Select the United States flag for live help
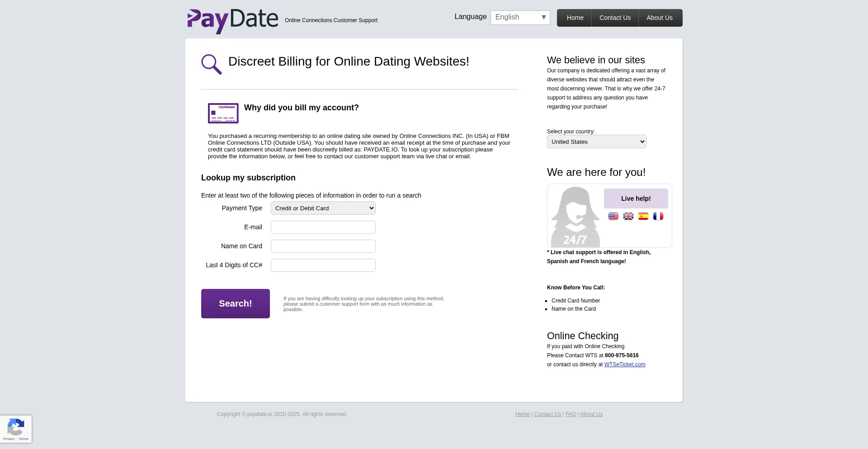This screenshot has height=449, width=868. [613, 216]
